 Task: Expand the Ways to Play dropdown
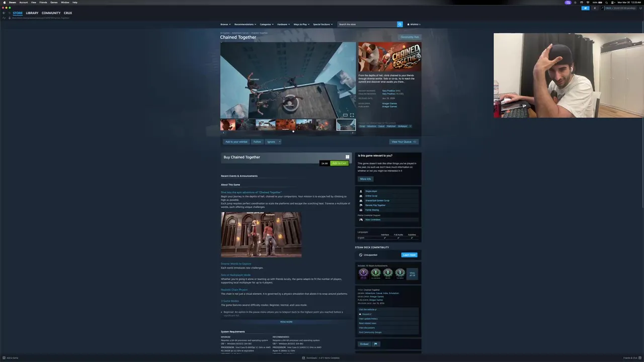click(x=301, y=24)
